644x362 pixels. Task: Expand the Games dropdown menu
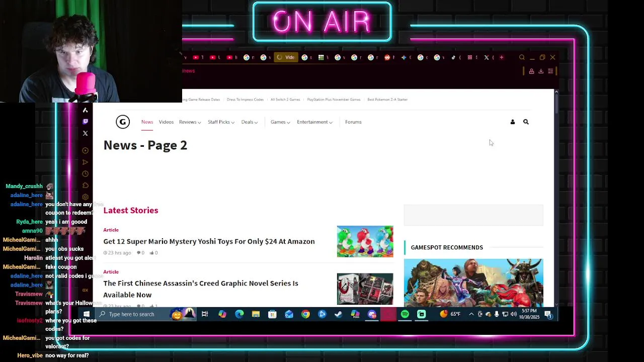point(280,122)
